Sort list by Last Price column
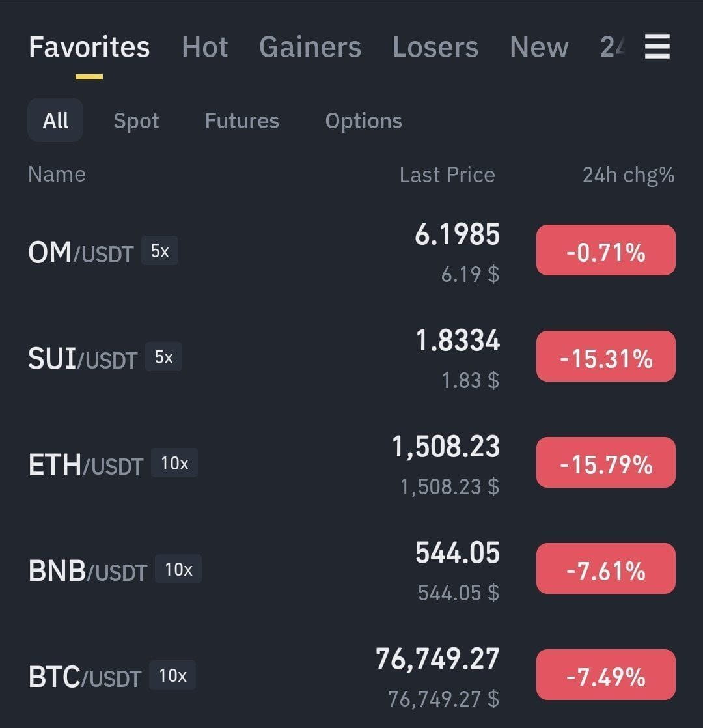Viewport: 703px width, 728px height. [x=447, y=175]
